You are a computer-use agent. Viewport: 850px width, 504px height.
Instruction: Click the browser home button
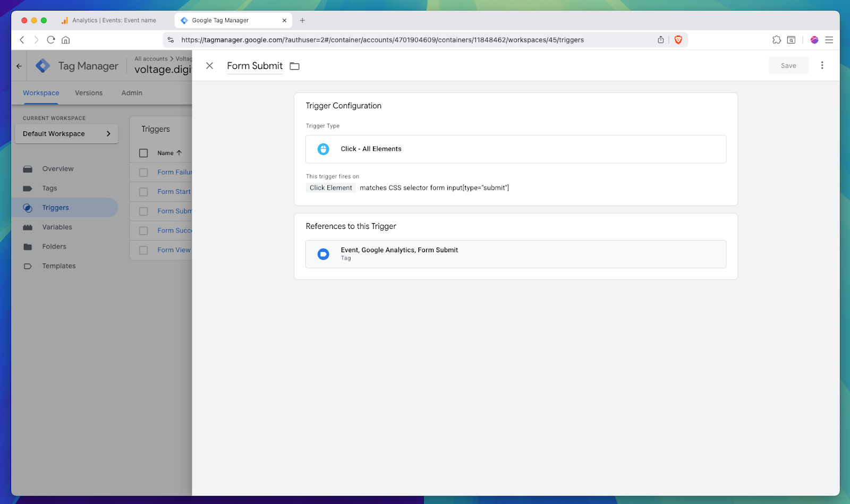tap(66, 40)
